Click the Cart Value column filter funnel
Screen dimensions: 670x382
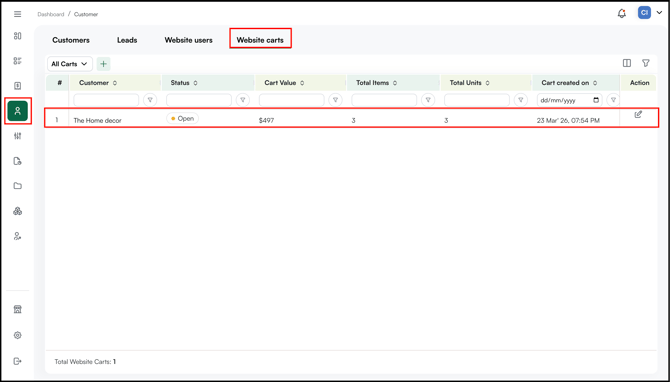(x=335, y=100)
